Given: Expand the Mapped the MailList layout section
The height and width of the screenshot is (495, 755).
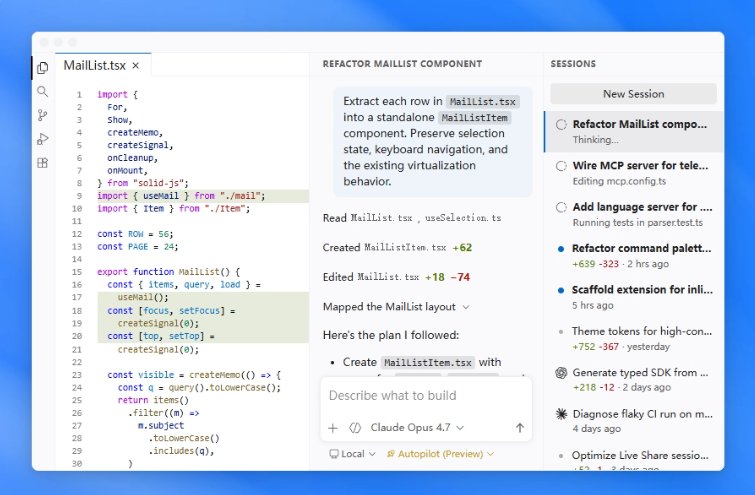Looking at the screenshot, I should [x=396, y=307].
